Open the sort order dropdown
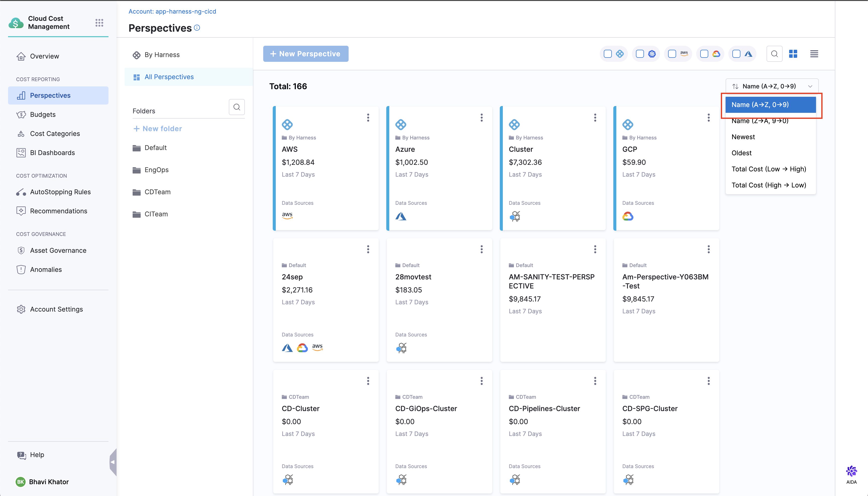 click(772, 86)
